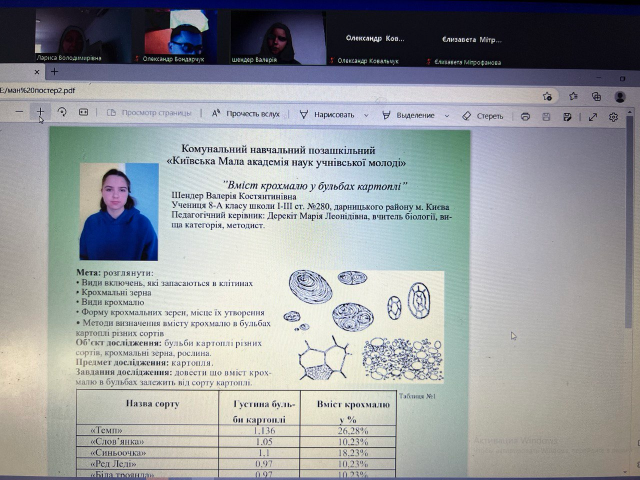
Task: Print the PDF document
Action: [x=525, y=117]
